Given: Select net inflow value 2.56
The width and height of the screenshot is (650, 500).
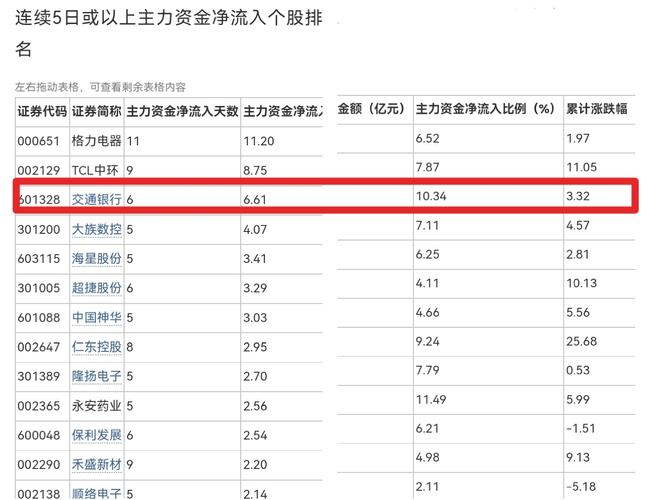Looking at the screenshot, I should [x=255, y=406].
